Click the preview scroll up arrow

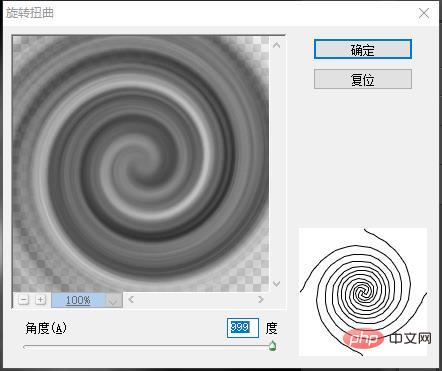[276, 45]
